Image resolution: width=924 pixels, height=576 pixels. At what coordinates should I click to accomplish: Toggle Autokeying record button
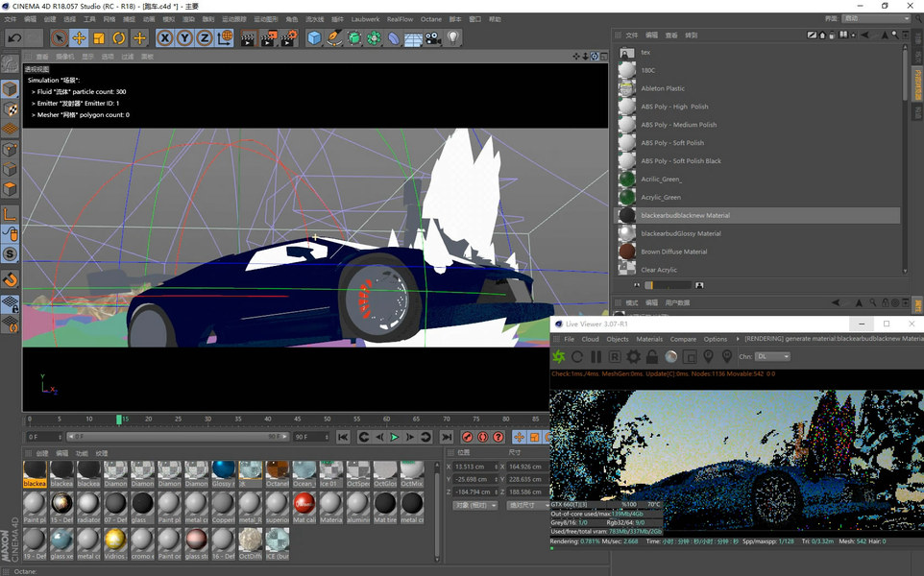(482, 437)
